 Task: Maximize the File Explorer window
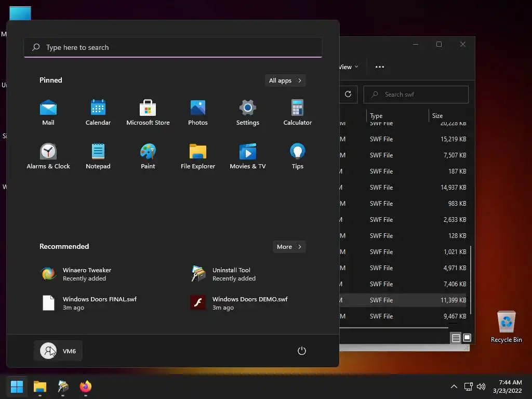(439, 45)
